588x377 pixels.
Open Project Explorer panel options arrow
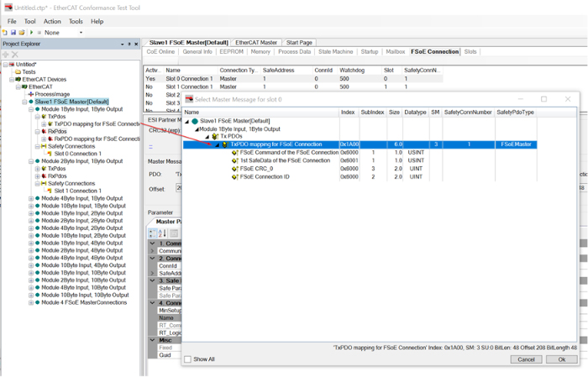point(123,45)
